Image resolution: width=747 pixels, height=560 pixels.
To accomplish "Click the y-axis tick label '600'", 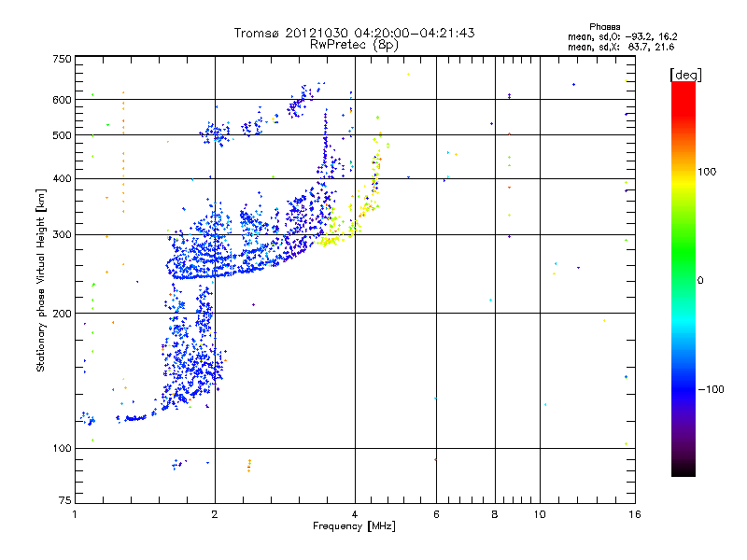I will pyautogui.click(x=62, y=100).
